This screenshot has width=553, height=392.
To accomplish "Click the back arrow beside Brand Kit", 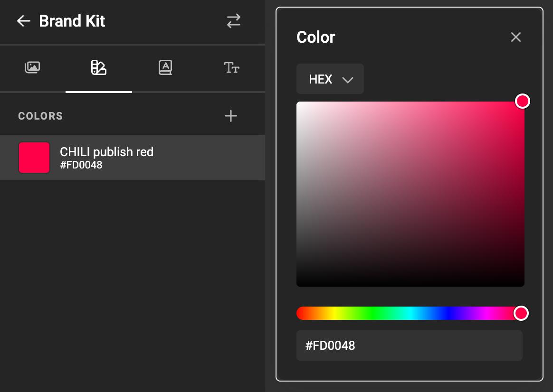I will point(23,21).
